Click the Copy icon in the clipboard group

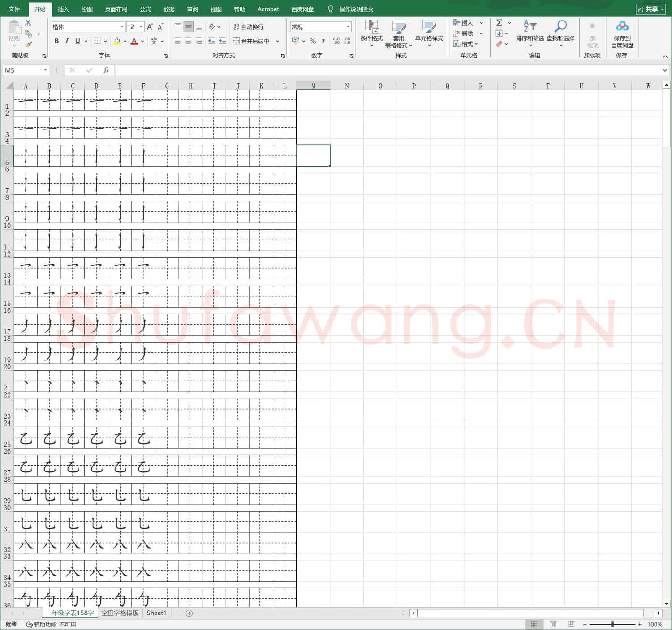28,34
